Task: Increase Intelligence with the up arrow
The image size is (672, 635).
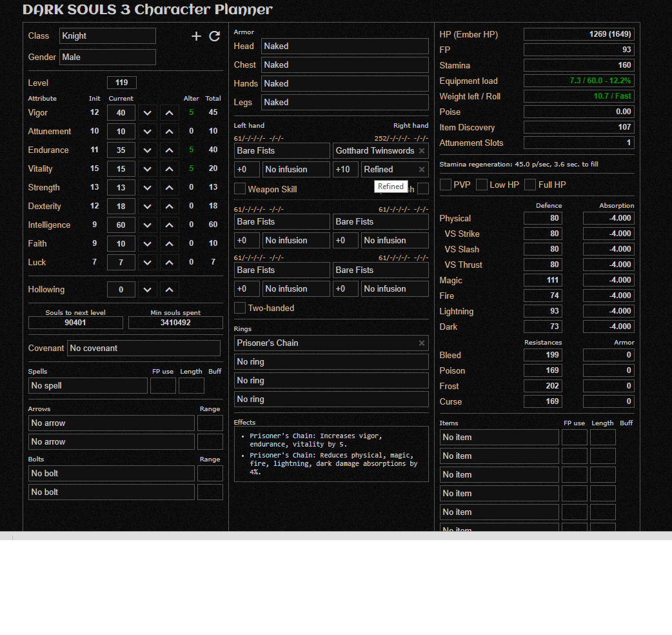Action: coord(169,225)
